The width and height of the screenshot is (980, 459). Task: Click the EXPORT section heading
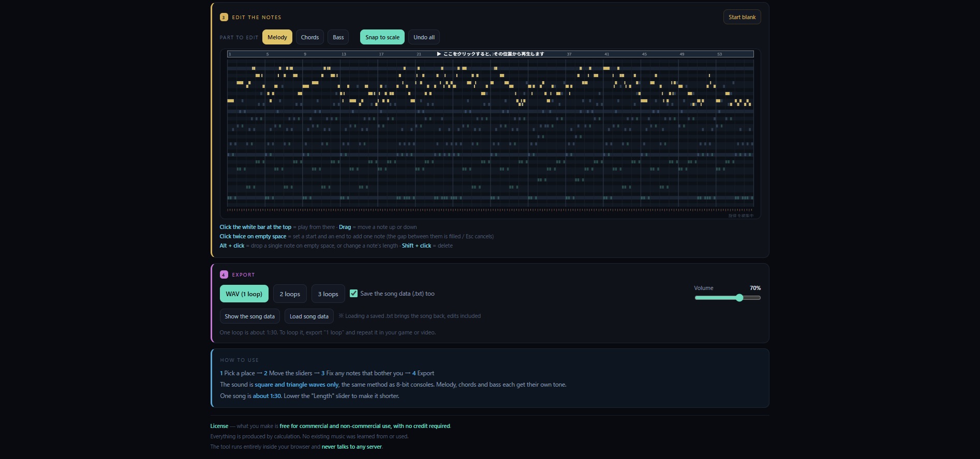[243, 275]
